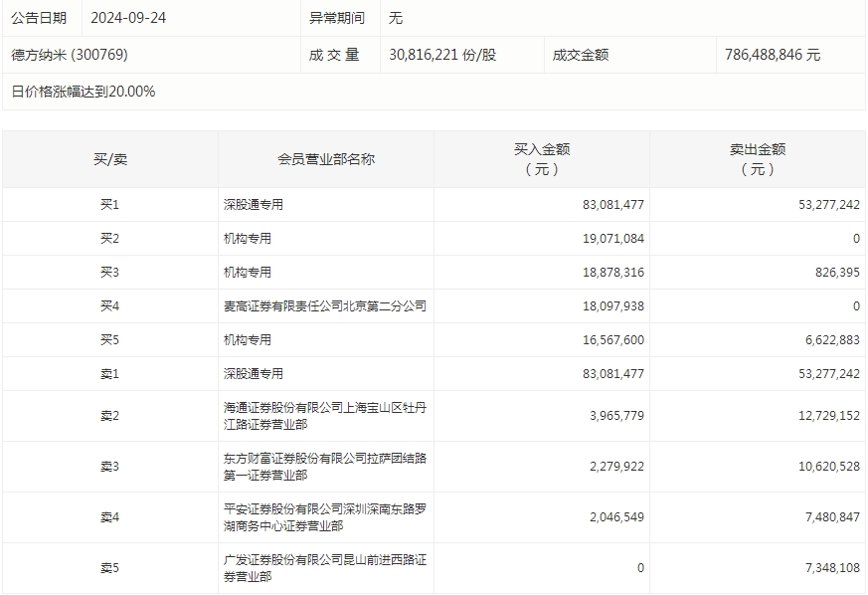Click the 无 value for 异常期间
Screen dimensions: 868x595
[396, 18]
